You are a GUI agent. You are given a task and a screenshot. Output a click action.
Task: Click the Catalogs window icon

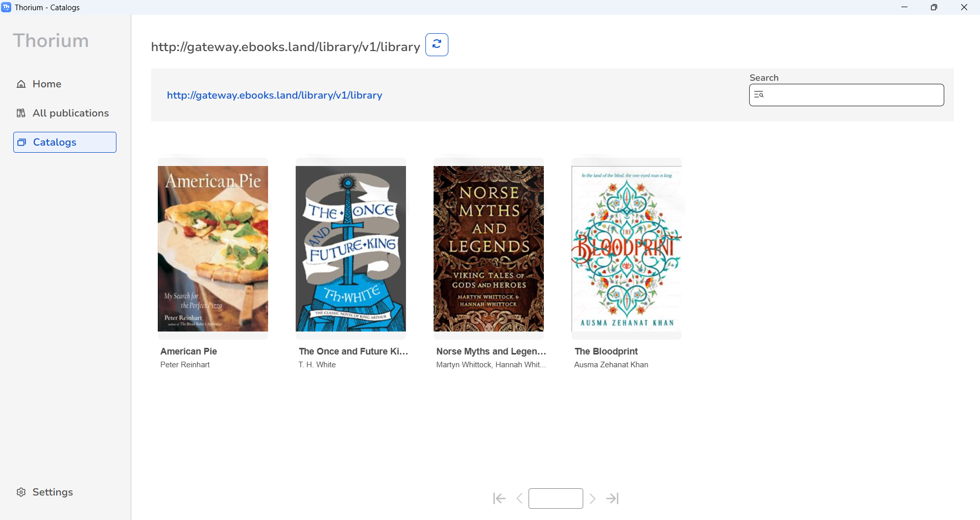tap(21, 142)
